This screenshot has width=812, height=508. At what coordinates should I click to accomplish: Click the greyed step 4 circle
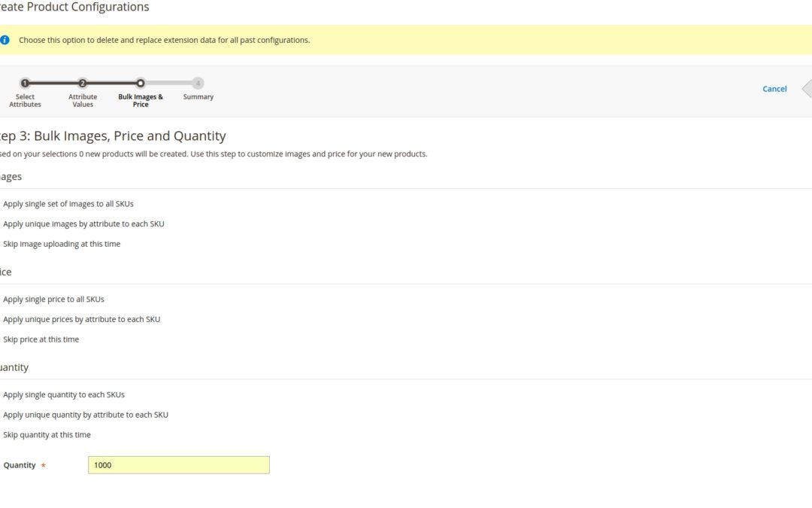click(198, 84)
